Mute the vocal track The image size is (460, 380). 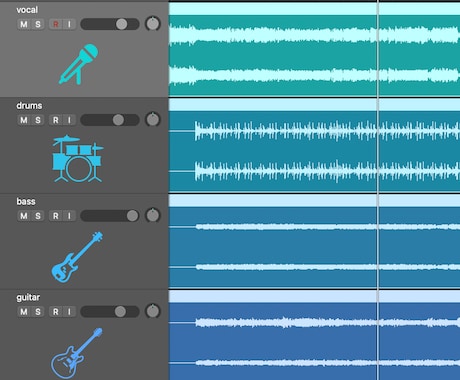[24, 24]
